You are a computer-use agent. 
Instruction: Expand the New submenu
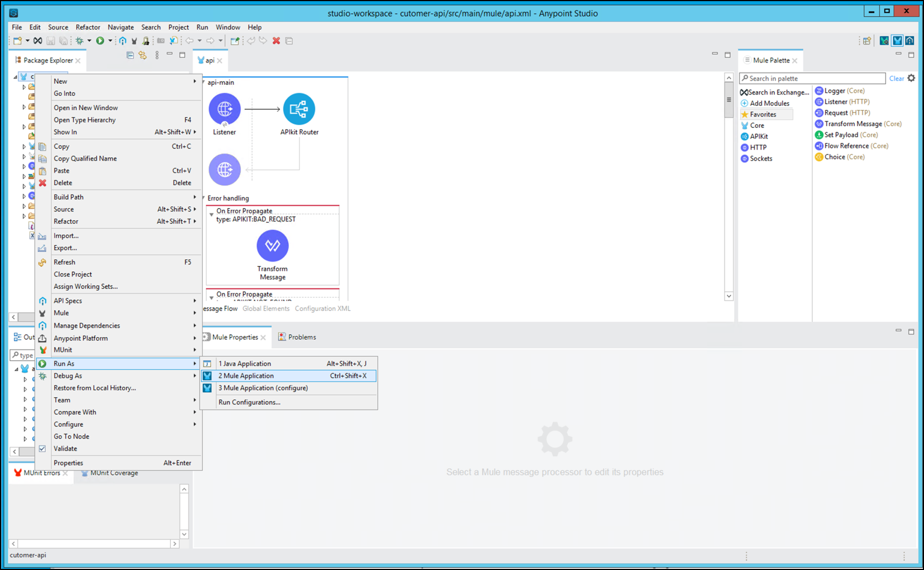(x=119, y=81)
